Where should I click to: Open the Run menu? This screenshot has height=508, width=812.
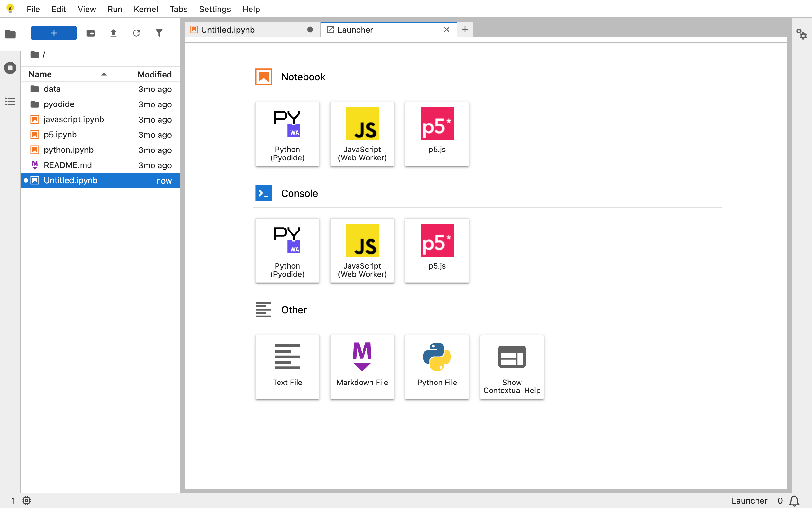pos(115,9)
